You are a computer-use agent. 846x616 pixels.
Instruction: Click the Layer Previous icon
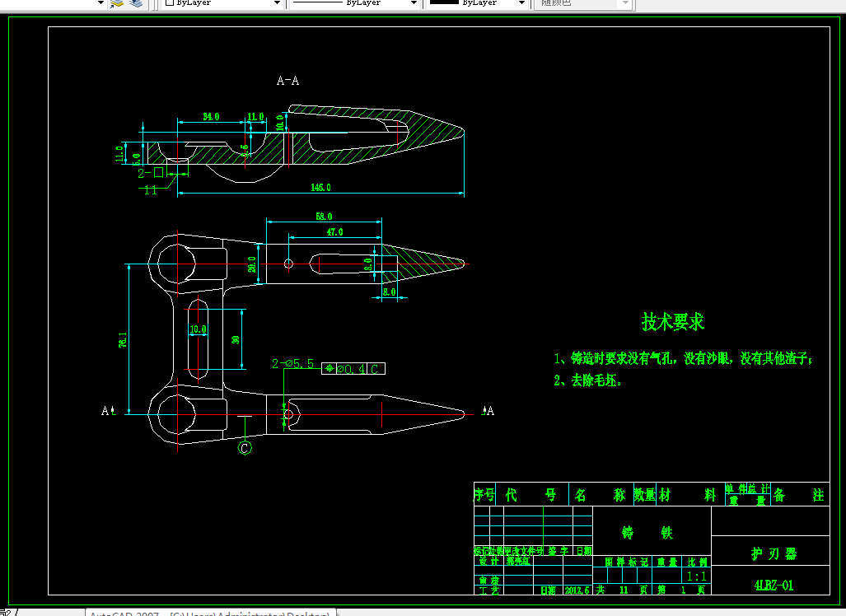(x=137, y=3)
